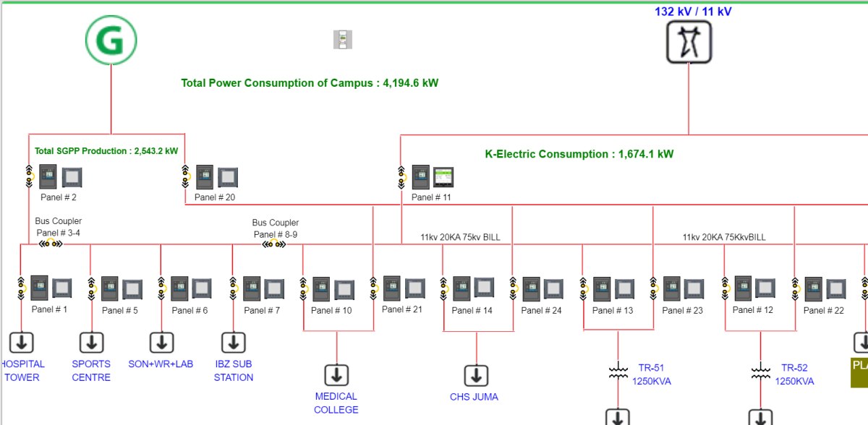The image size is (868, 425).
Task: Select the Panel # 2 protection relay icon
Action: pos(48,177)
